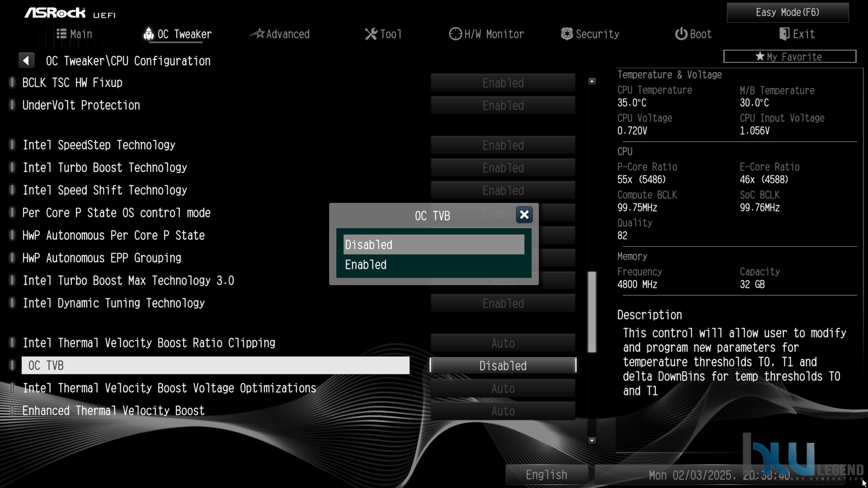The width and height of the screenshot is (868, 488).
Task: Click the star icon in My Favorite
Action: (759, 56)
